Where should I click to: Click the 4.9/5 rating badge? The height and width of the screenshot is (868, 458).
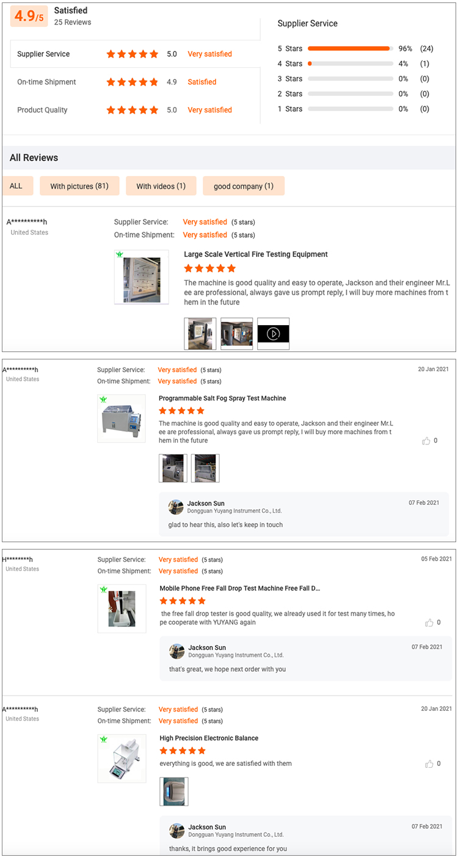28,17
